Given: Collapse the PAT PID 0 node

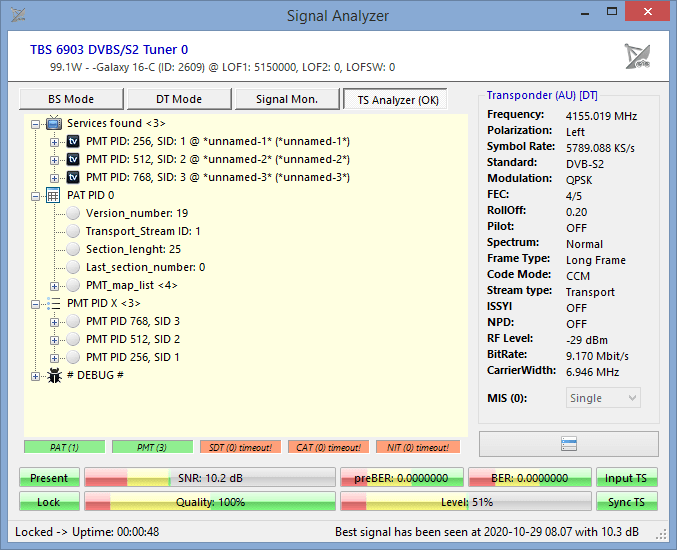Looking at the screenshot, I should click(x=35, y=196).
